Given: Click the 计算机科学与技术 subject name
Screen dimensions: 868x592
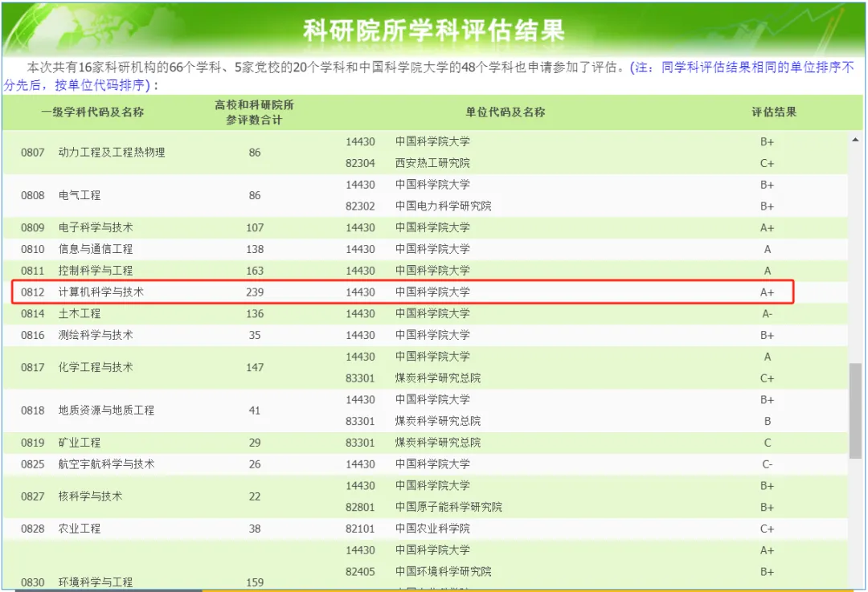Looking at the screenshot, I should [100, 292].
